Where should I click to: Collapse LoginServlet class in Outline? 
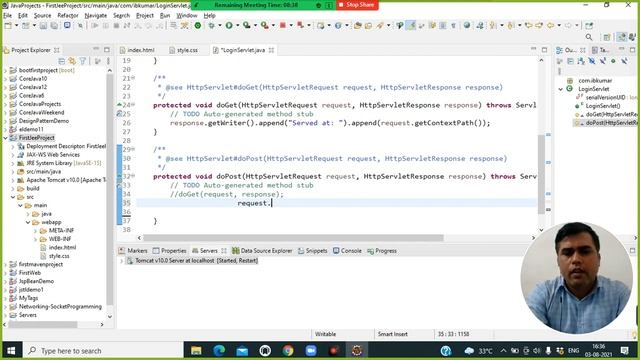(561, 89)
